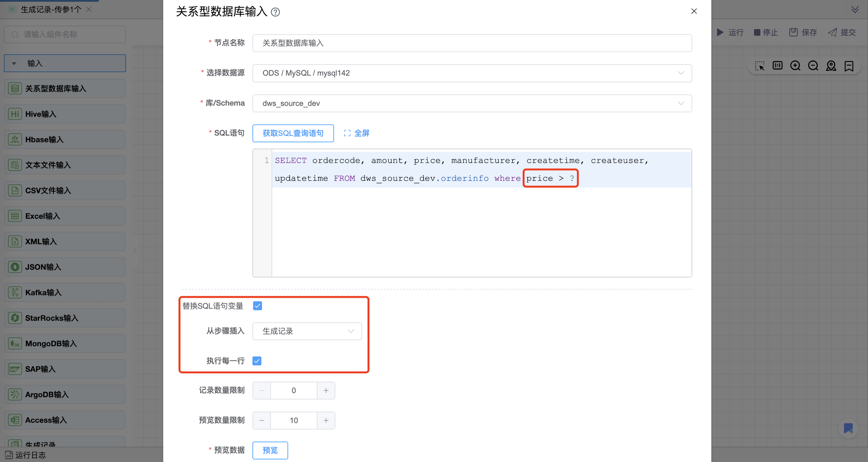The width and height of the screenshot is (868, 462).
Task: Increase 预览数量限制 with plus button
Action: tap(326, 420)
